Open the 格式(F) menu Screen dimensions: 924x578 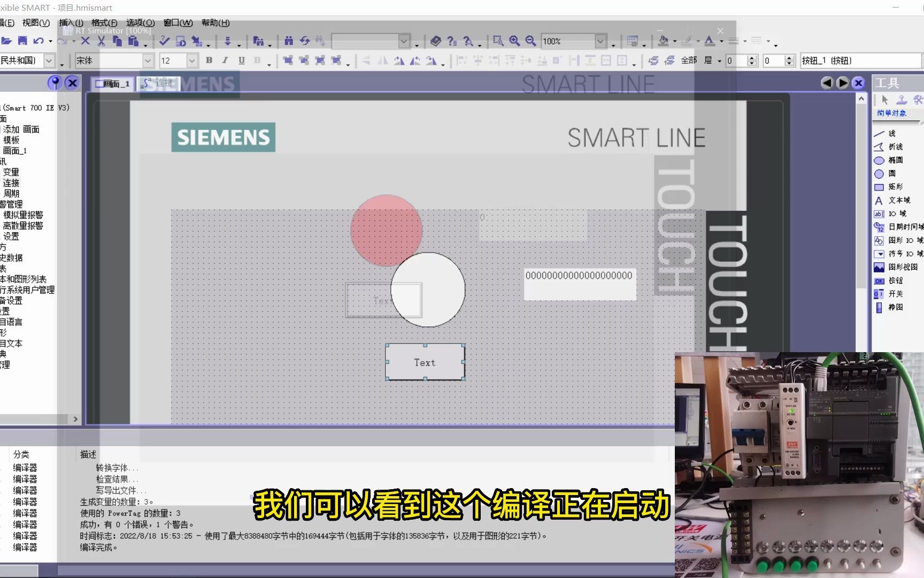(104, 22)
